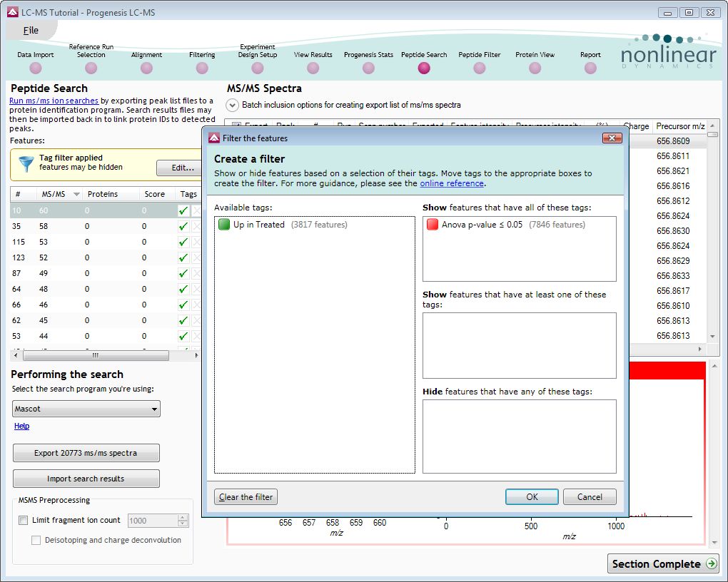Screen dimensions: 728x582
Task: Enable Limit fragment ion count checkbox
Action: [x=24, y=520]
